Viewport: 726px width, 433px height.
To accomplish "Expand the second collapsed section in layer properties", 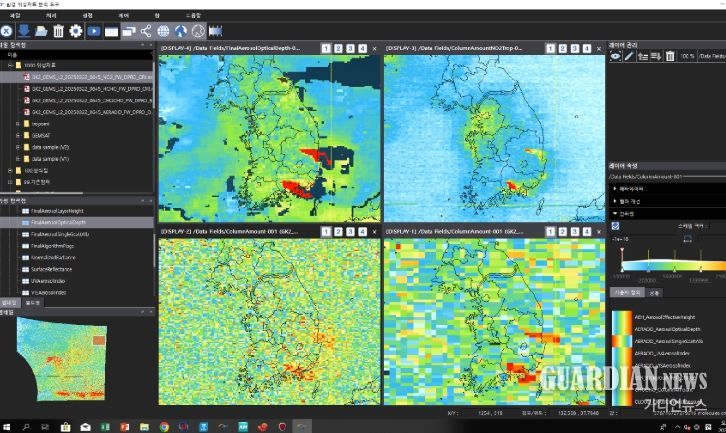I will [x=615, y=201].
